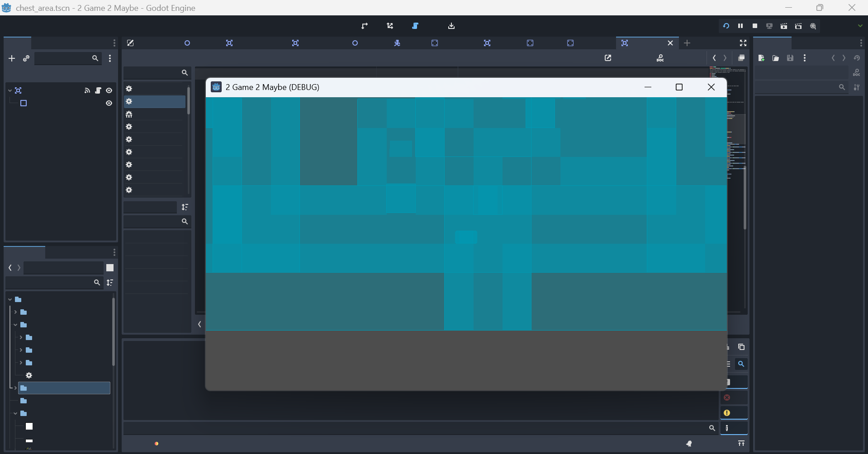Click the color swatch in the animation panel

(x=110, y=268)
